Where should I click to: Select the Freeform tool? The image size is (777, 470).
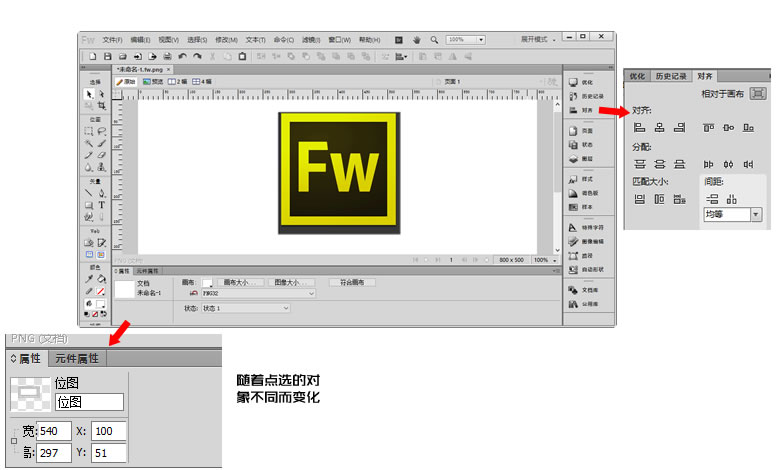89,217
